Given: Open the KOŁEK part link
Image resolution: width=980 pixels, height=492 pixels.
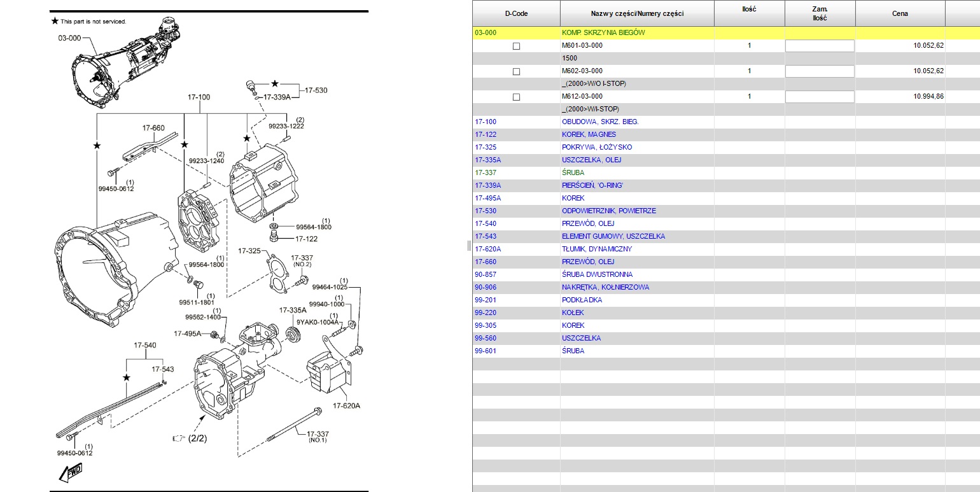Looking at the screenshot, I should 573,313.
